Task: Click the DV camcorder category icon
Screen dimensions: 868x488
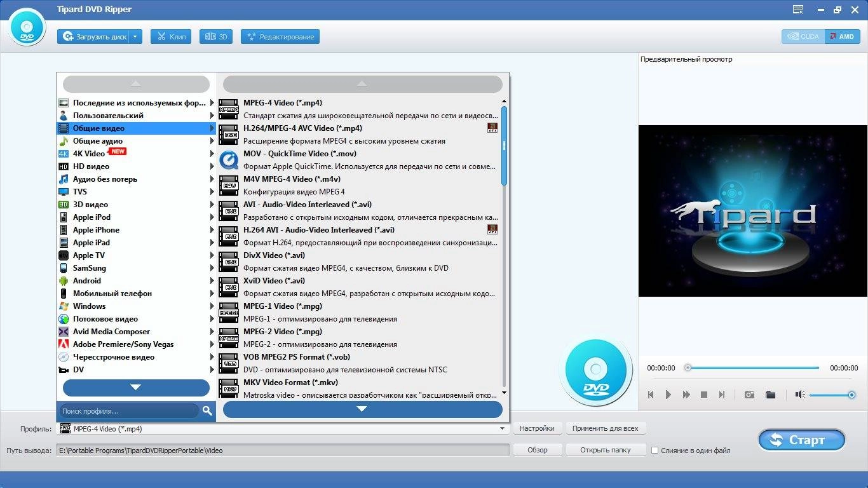Action: tap(64, 370)
